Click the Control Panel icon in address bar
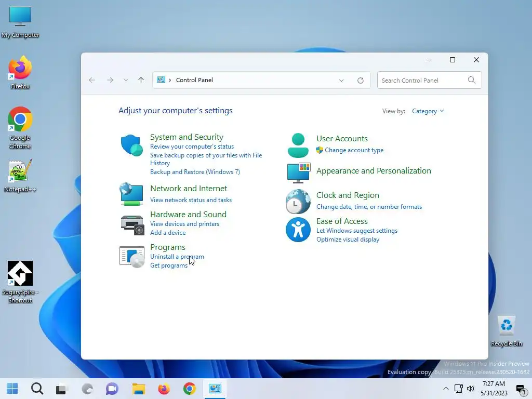 [161, 79]
